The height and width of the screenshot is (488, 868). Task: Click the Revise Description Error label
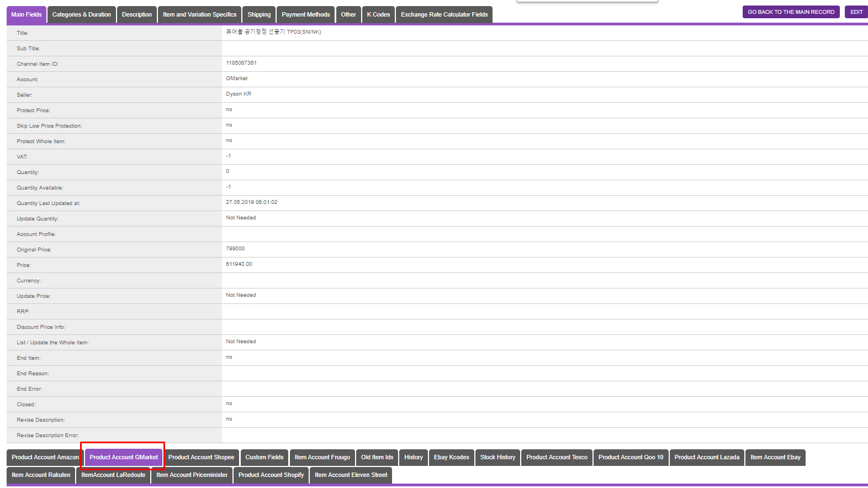click(x=47, y=435)
